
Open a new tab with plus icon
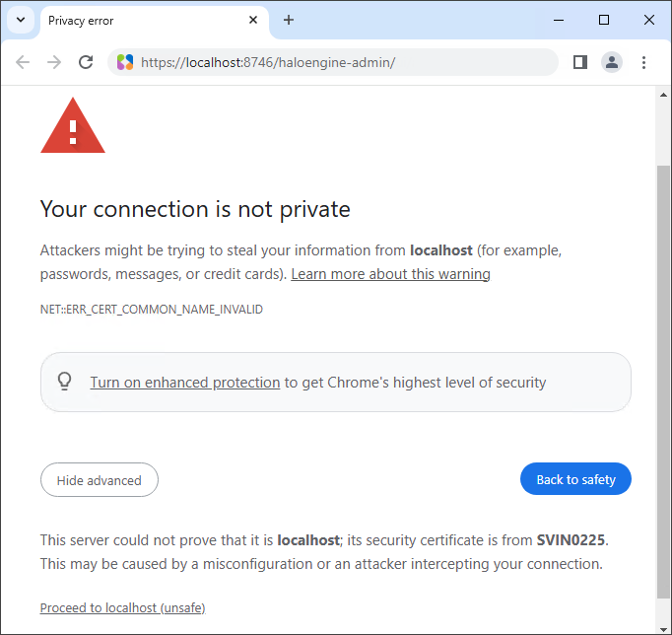[289, 20]
